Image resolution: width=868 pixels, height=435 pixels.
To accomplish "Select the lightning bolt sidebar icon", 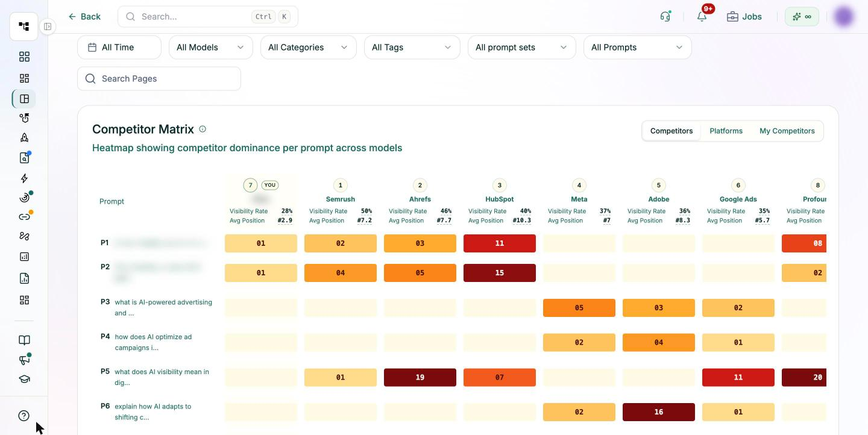I will click(x=24, y=178).
